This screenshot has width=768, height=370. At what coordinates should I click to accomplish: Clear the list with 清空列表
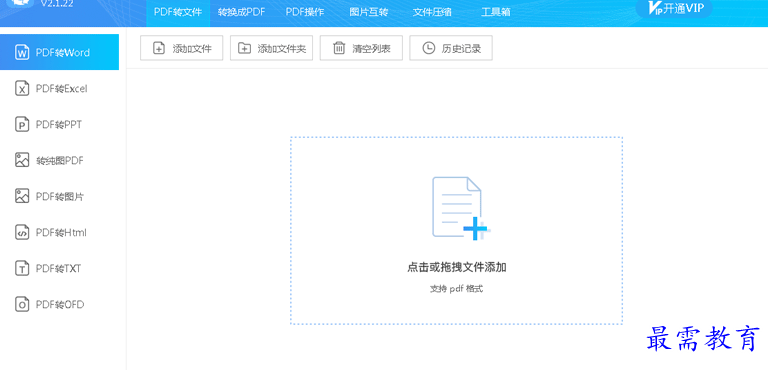(x=361, y=48)
